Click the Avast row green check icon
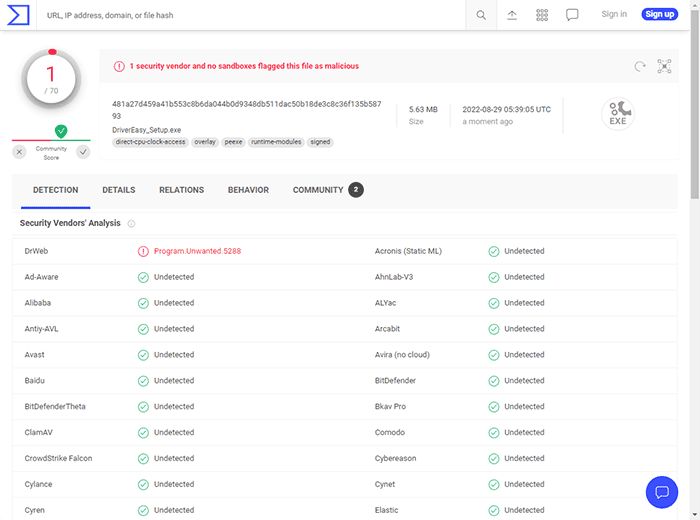 pos(143,355)
